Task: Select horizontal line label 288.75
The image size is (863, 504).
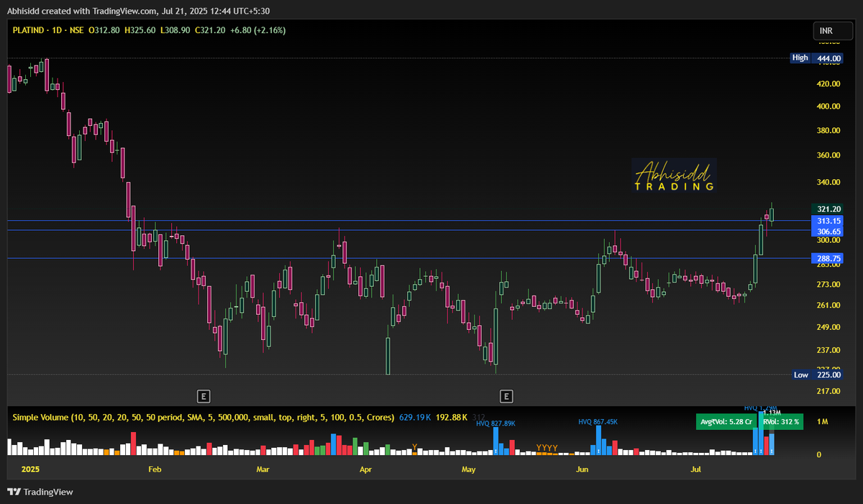Action: (829, 257)
